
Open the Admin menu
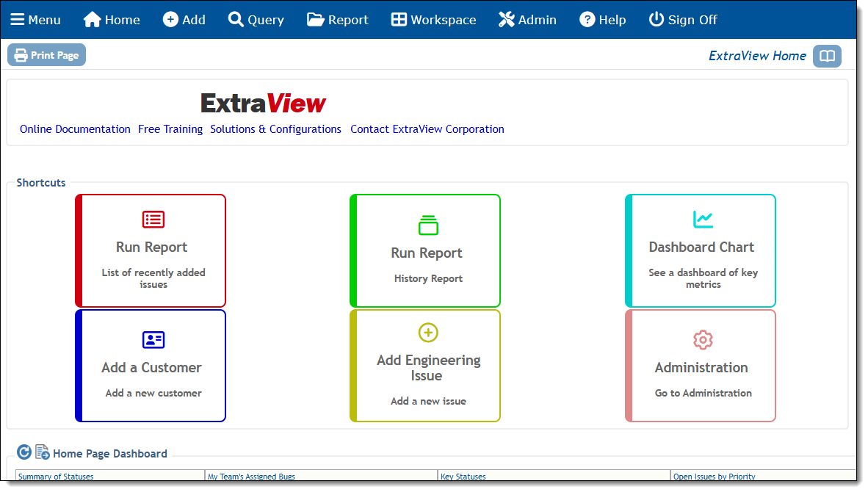[527, 20]
